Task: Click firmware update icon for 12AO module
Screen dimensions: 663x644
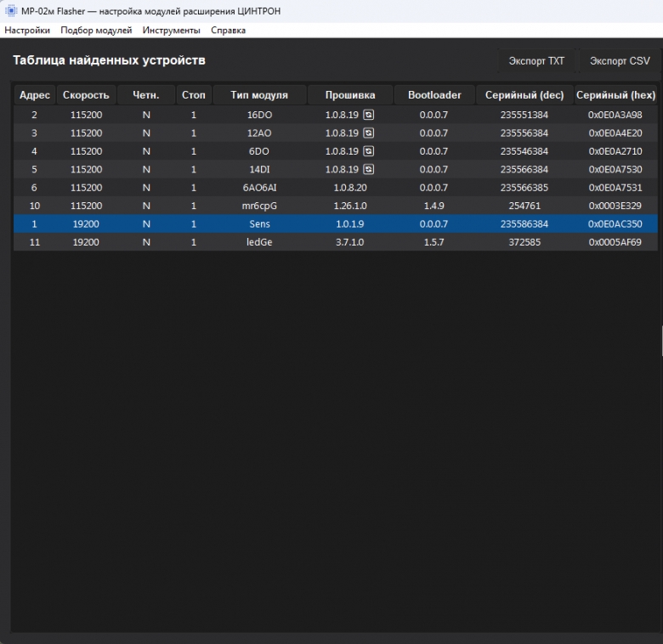Action: point(368,133)
